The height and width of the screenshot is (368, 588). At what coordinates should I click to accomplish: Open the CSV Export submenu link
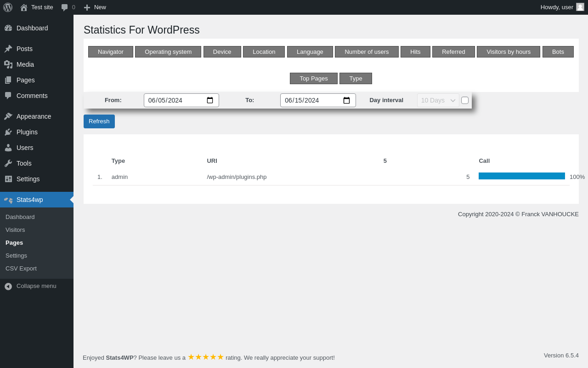pos(21,268)
